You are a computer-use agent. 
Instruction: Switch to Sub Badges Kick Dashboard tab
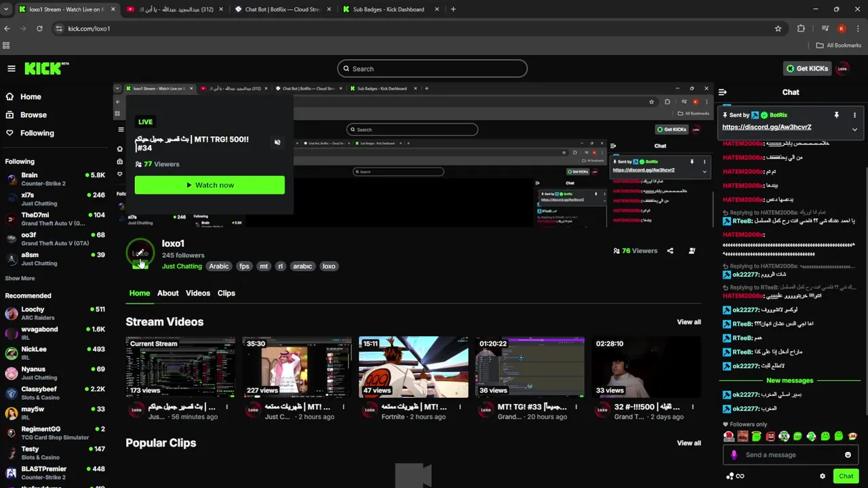point(389,9)
